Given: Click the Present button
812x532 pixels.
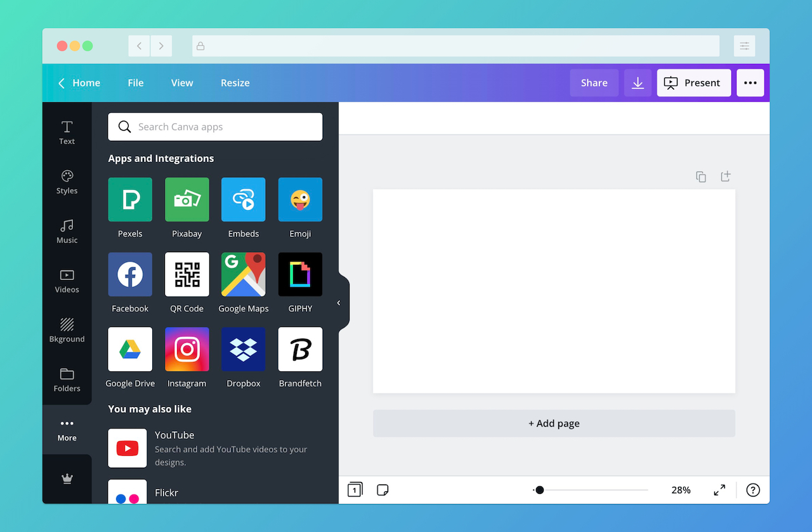Looking at the screenshot, I should [x=694, y=83].
